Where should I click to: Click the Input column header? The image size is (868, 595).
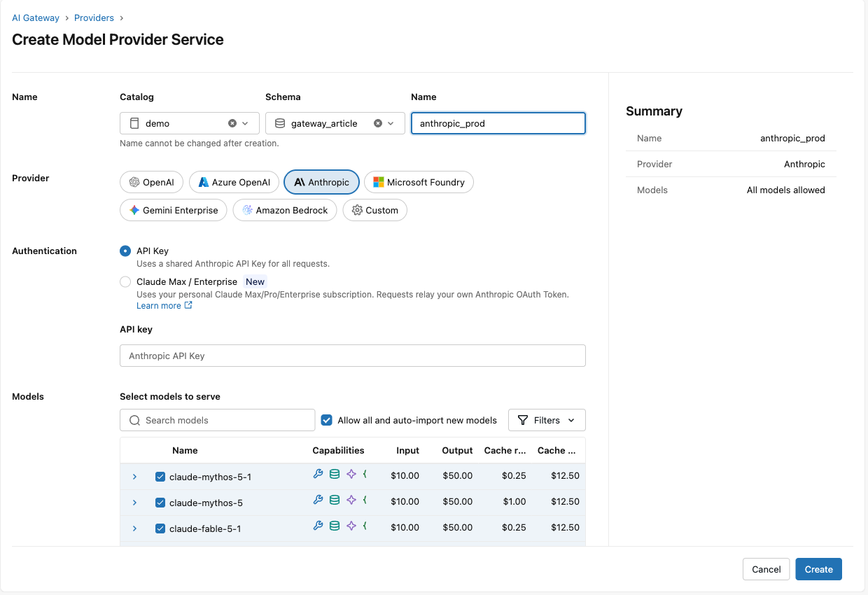point(407,450)
